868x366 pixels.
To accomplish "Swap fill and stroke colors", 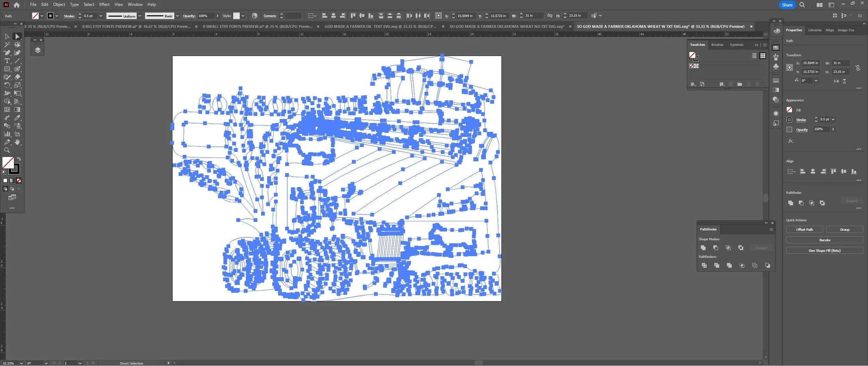I will (x=19, y=159).
